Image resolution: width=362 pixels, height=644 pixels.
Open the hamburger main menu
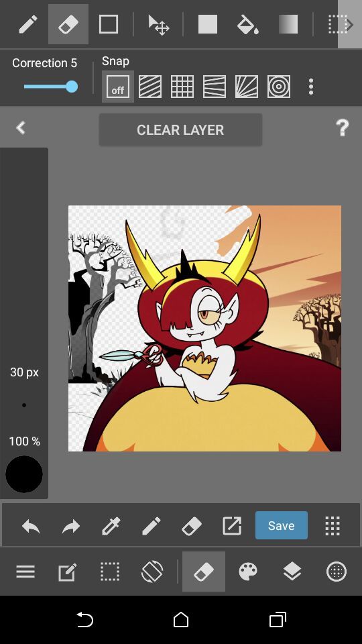[x=25, y=572]
